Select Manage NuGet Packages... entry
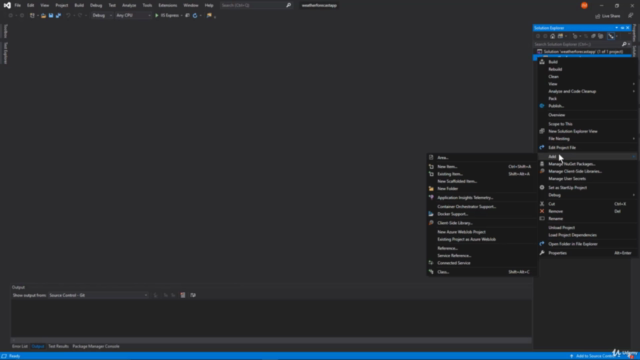Viewport: 640px width, 360px height. point(587,164)
